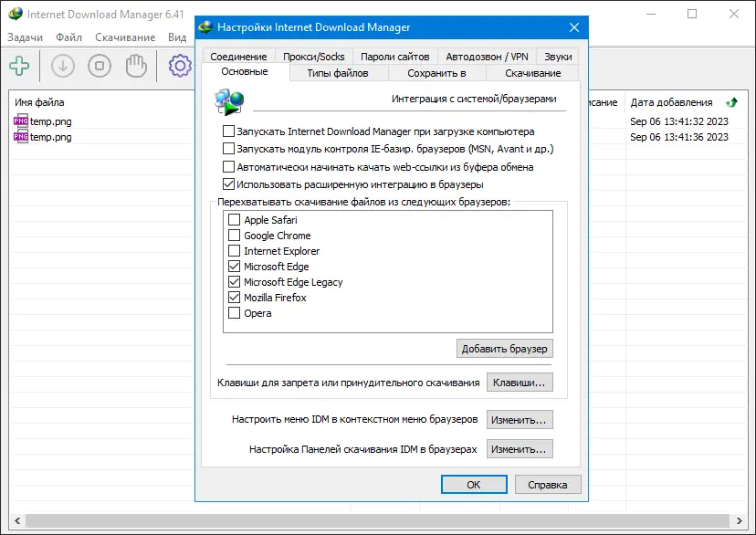Click the PNG icon of second temp.png

(x=21, y=136)
